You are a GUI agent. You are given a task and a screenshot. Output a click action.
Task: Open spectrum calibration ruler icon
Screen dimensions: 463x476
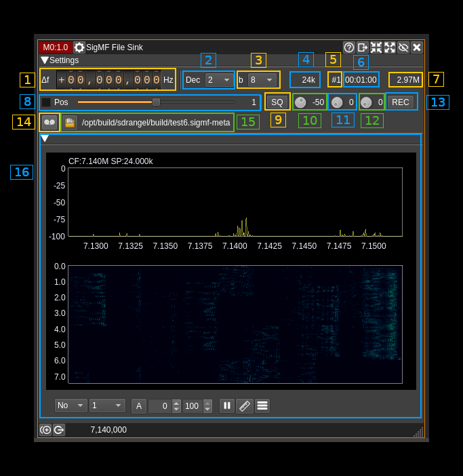point(245,406)
